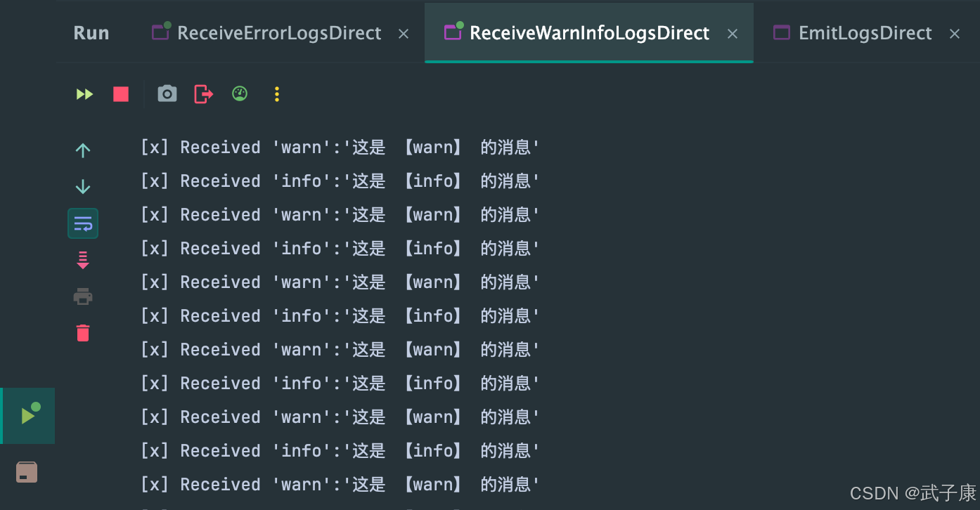Open the profiler gauge icon
This screenshot has width=980, height=510.
tap(239, 93)
